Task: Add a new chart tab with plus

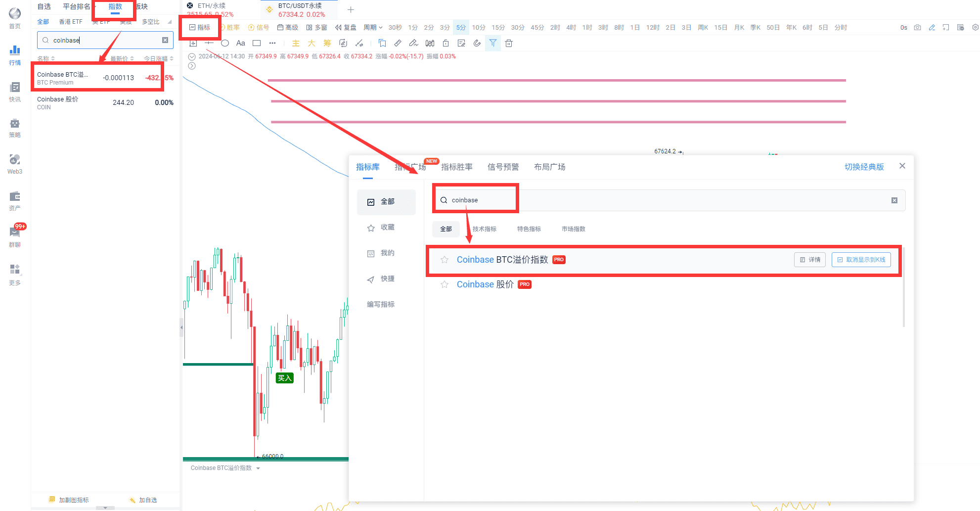Action: click(351, 9)
